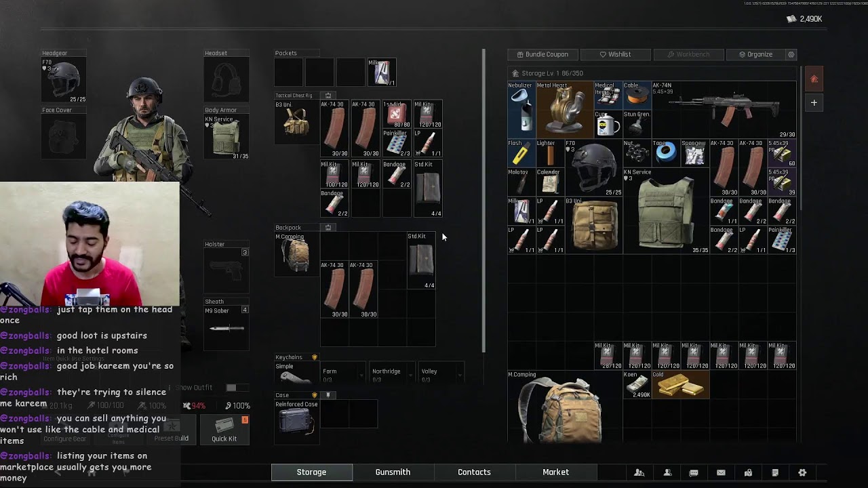Pick the Medical Items box in storage
Viewport: 868px width, 488px height.
(x=608, y=96)
